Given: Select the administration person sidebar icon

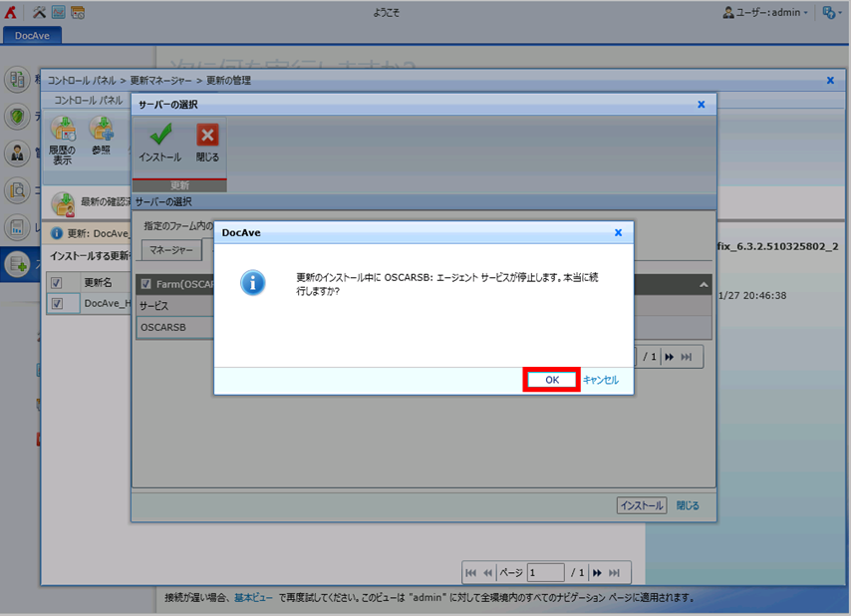Looking at the screenshot, I should click(17, 154).
